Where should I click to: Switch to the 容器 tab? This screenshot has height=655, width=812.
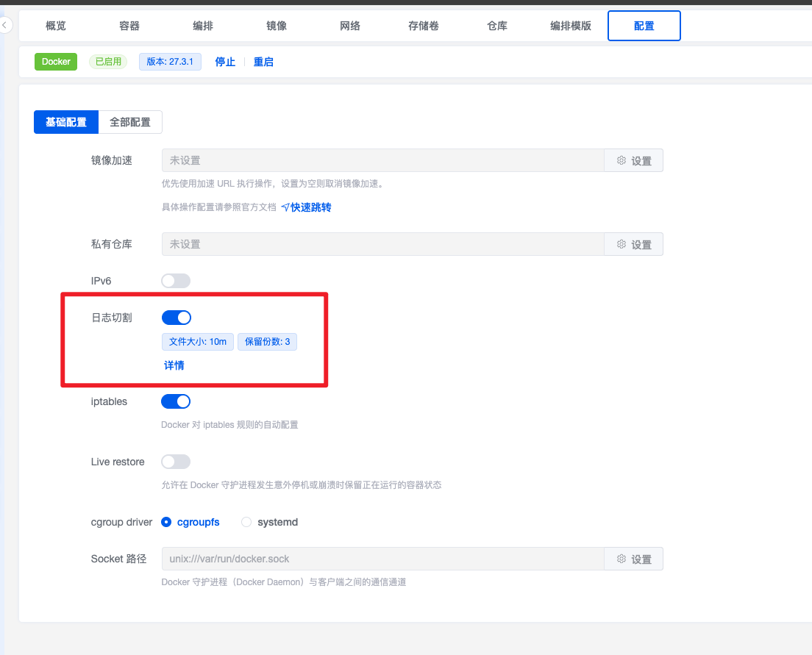(129, 26)
